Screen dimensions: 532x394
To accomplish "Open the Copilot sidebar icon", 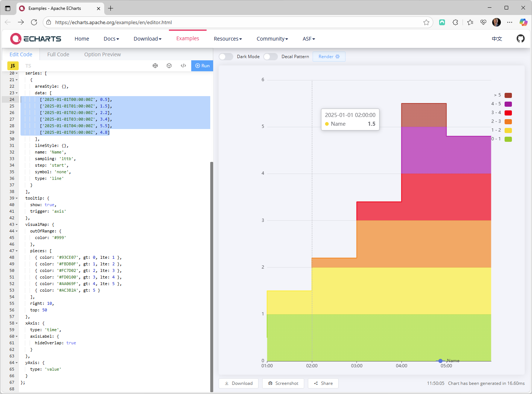I will (523, 22).
